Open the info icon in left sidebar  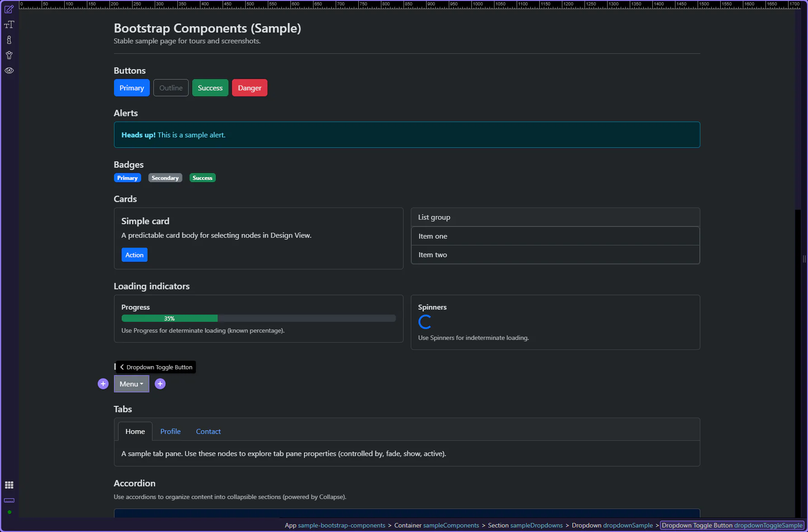click(9, 40)
